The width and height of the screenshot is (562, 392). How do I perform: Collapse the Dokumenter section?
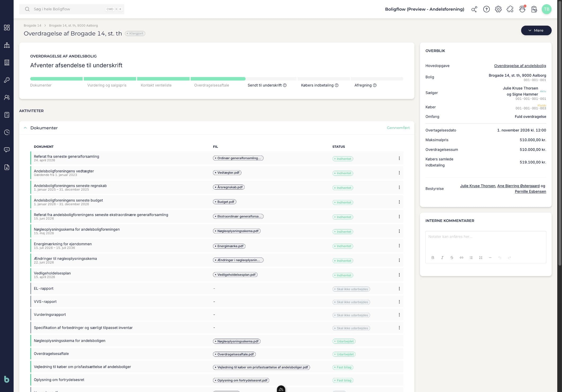(x=25, y=128)
